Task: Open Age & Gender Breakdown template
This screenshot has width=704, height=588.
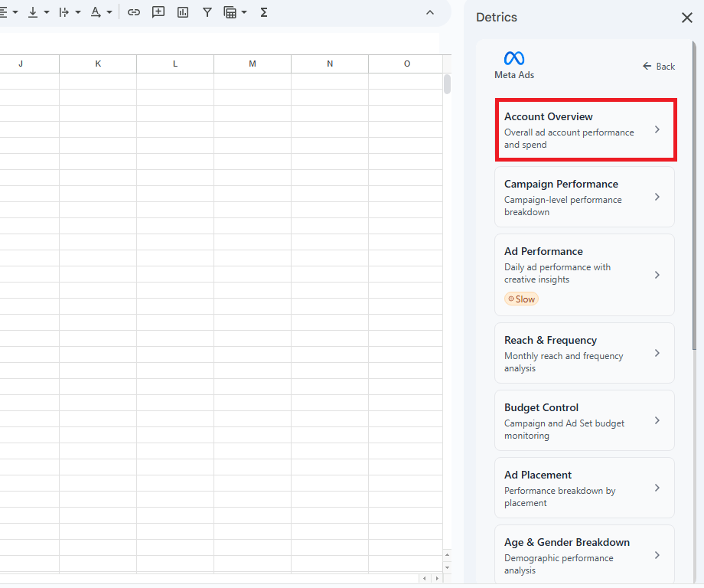Action: pyautogui.click(x=585, y=555)
